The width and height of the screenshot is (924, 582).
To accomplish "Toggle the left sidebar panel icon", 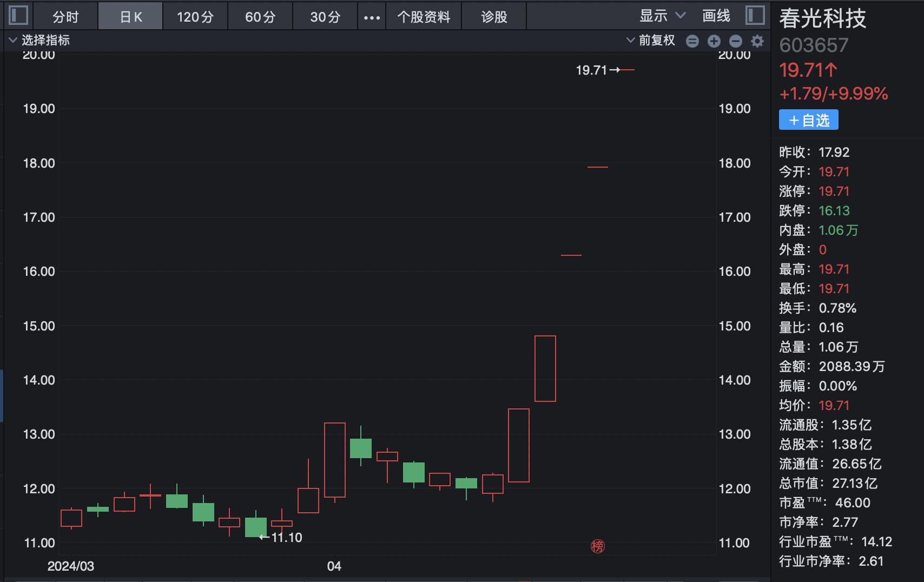I will [18, 15].
